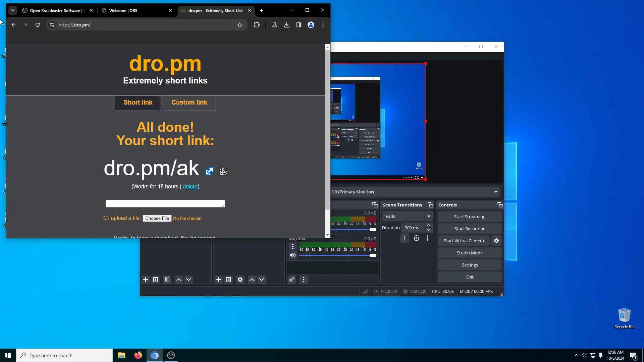644x362 pixels.
Task: Toggle Studio Mode in Controls
Action: click(x=470, y=253)
